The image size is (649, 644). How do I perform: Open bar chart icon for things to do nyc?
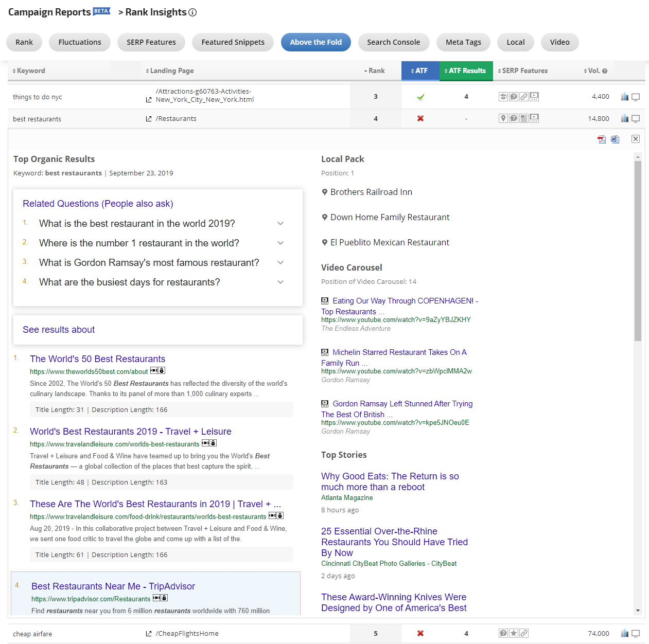click(x=624, y=97)
